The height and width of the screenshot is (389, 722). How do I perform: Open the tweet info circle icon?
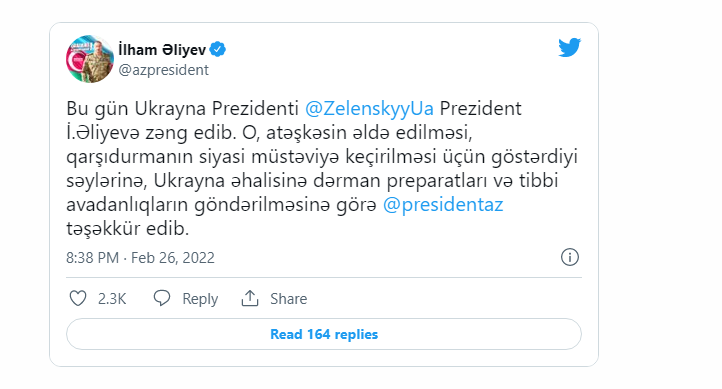click(570, 257)
